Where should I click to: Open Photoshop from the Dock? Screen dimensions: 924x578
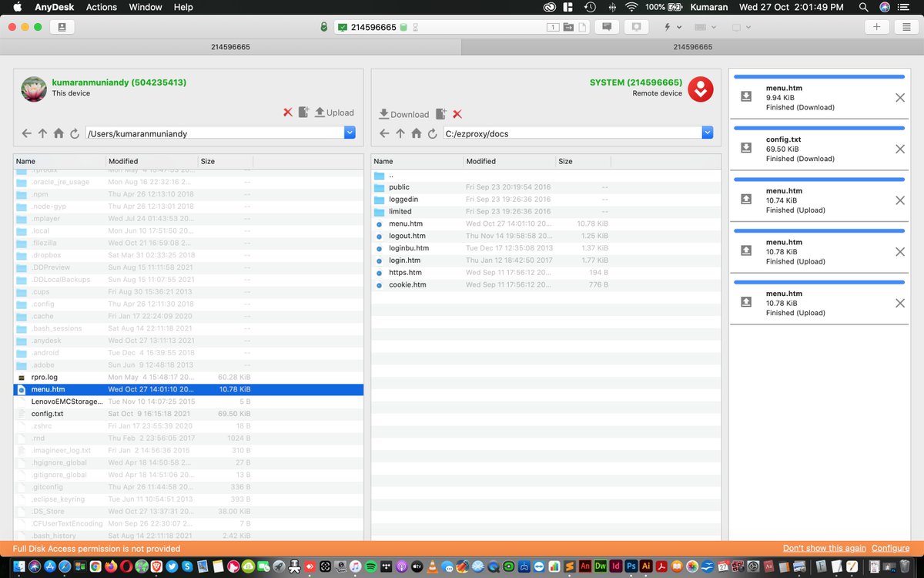[x=631, y=566]
